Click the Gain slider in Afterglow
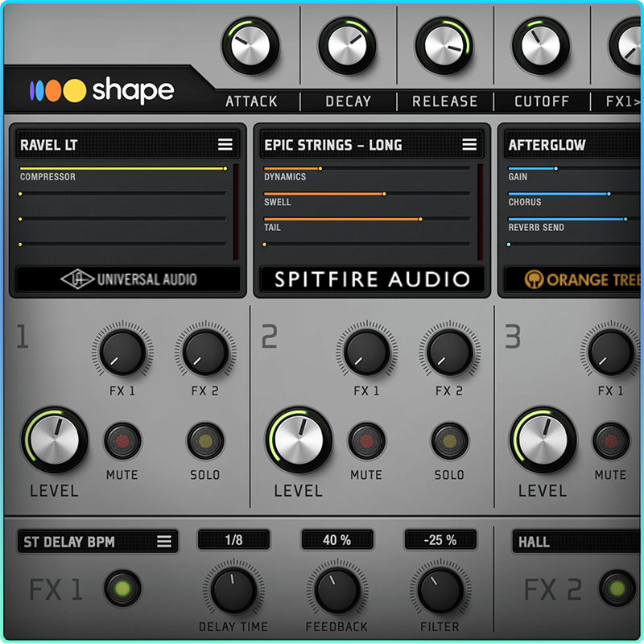 (x=575, y=168)
